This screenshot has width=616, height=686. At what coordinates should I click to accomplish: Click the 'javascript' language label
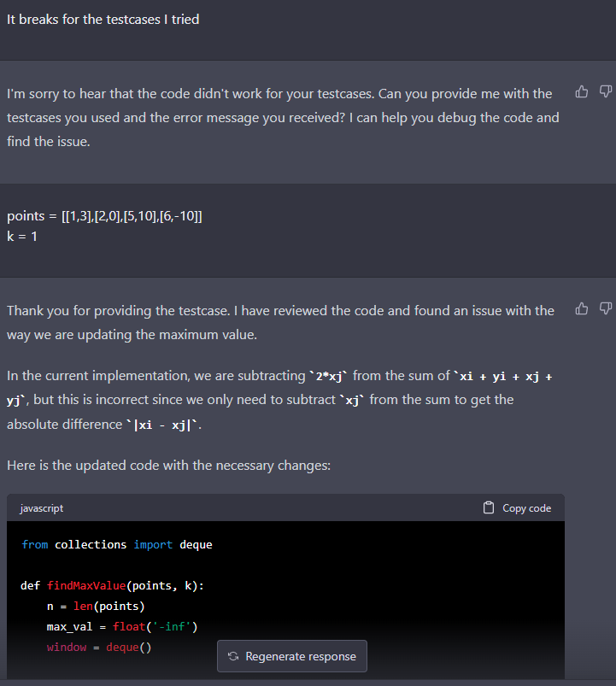[x=41, y=508]
